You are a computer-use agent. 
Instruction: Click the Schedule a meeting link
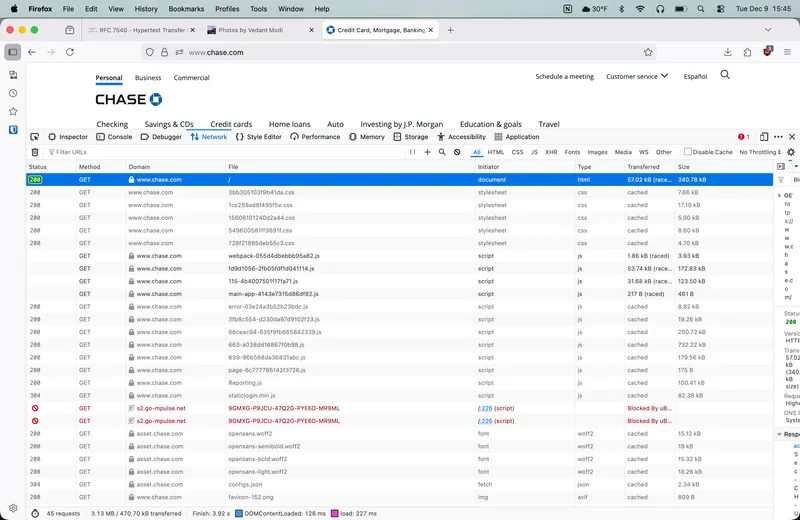pyautogui.click(x=564, y=76)
